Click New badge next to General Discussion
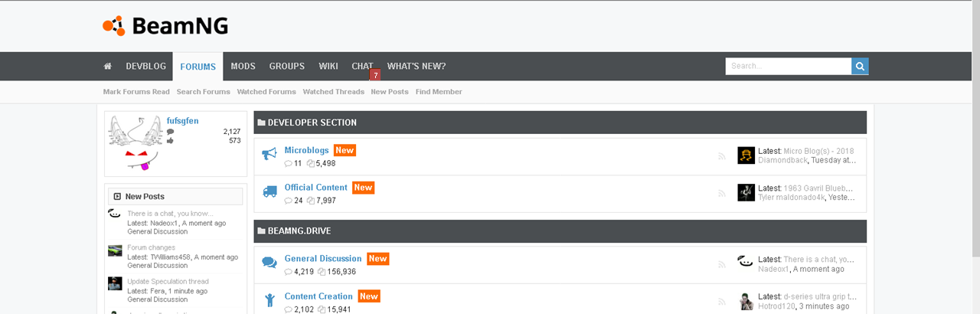This screenshot has height=314, width=980. [377, 258]
